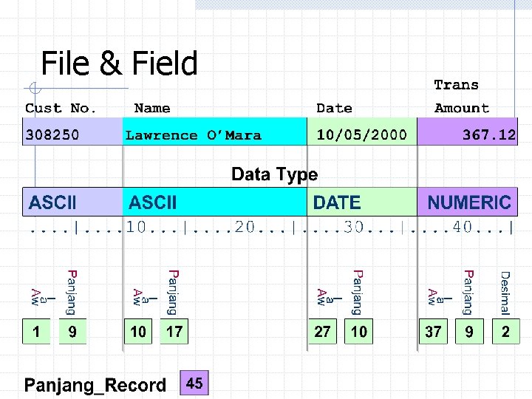The image size is (532, 399).
Task: Click the word "Trans" in the header
Action: 457,85
